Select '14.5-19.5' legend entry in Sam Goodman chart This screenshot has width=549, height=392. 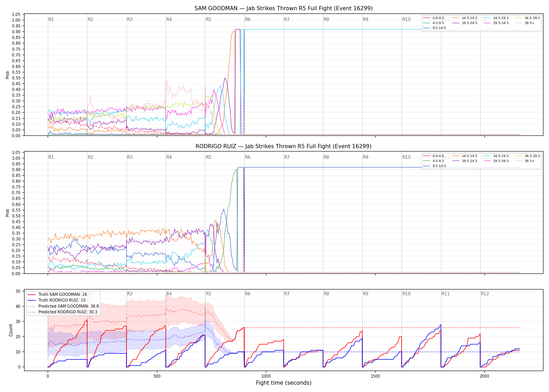point(465,18)
